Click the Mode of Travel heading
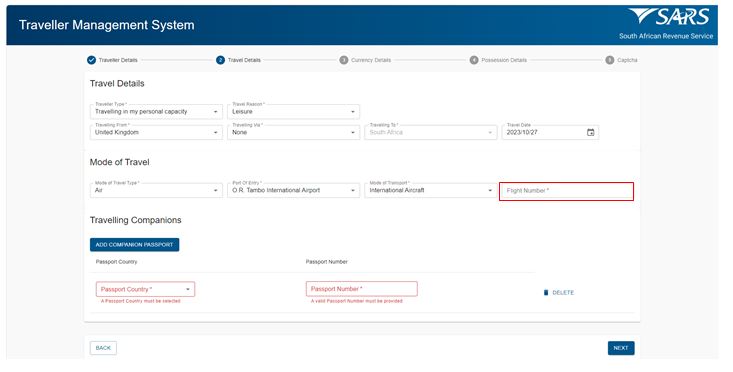The width and height of the screenshot is (733, 372). pyautogui.click(x=120, y=162)
